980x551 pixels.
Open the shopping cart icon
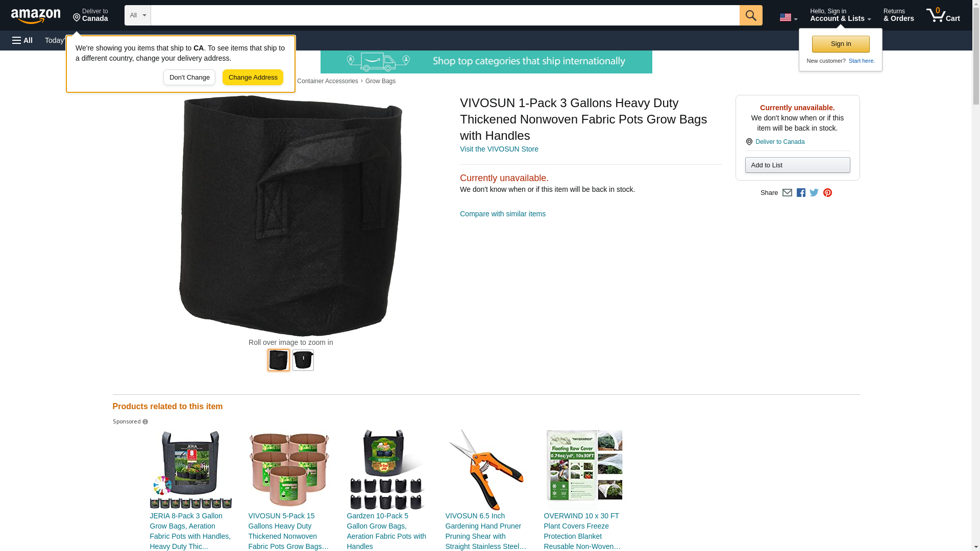(943, 15)
